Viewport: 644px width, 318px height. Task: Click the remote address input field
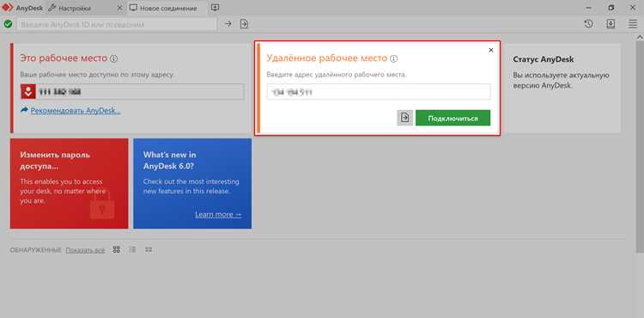pyautogui.click(x=379, y=92)
